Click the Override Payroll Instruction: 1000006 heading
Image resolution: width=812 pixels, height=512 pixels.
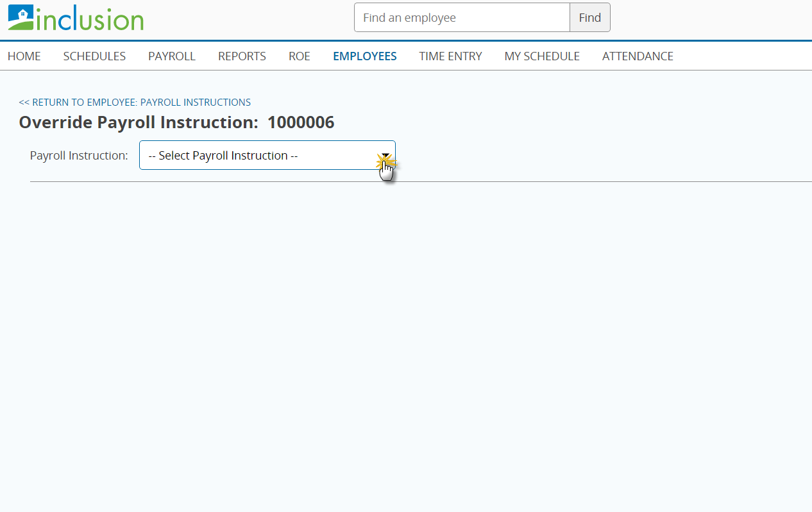pos(176,122)
